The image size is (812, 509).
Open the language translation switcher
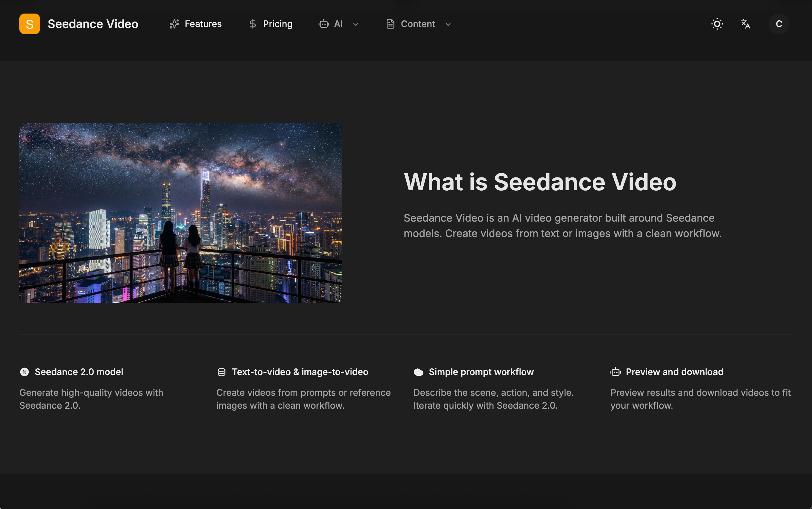(x=745, y=24)
